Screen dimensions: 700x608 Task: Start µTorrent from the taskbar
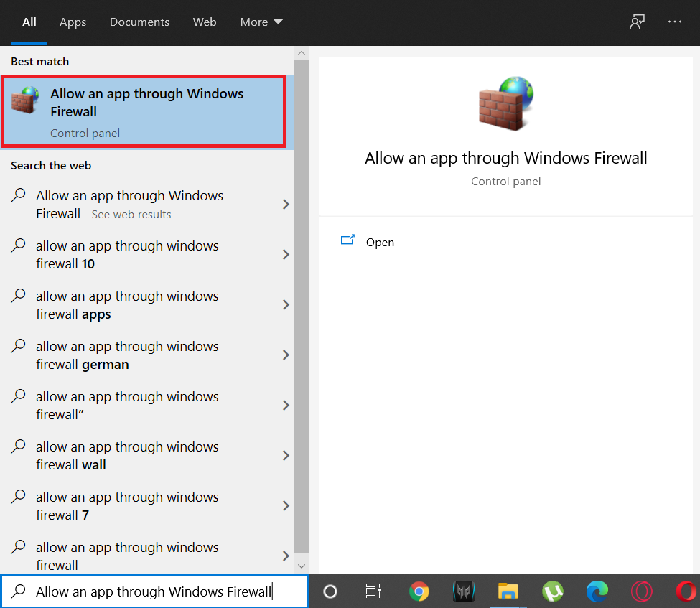point(552,591)
